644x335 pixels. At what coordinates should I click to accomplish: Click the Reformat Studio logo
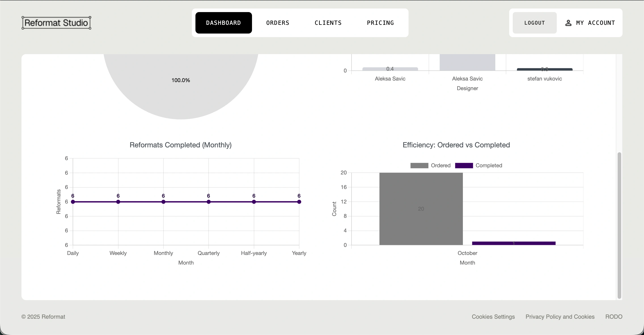pyautogui.click(x=56, y=23)
